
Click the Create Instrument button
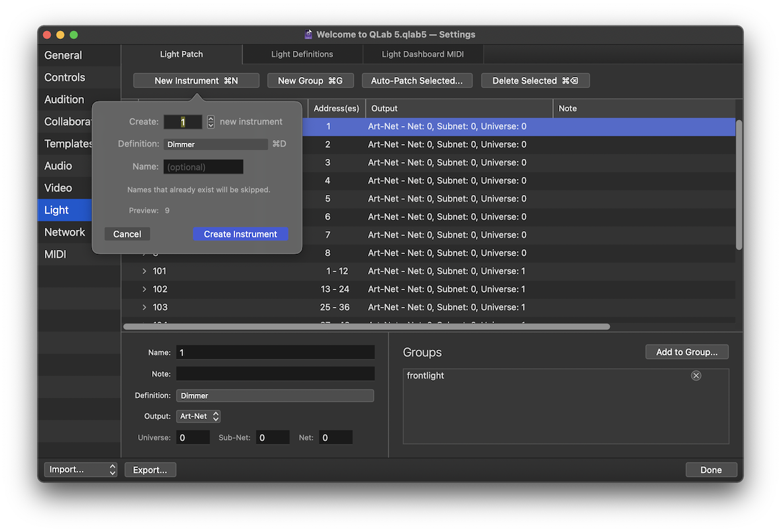click(240, 234)
